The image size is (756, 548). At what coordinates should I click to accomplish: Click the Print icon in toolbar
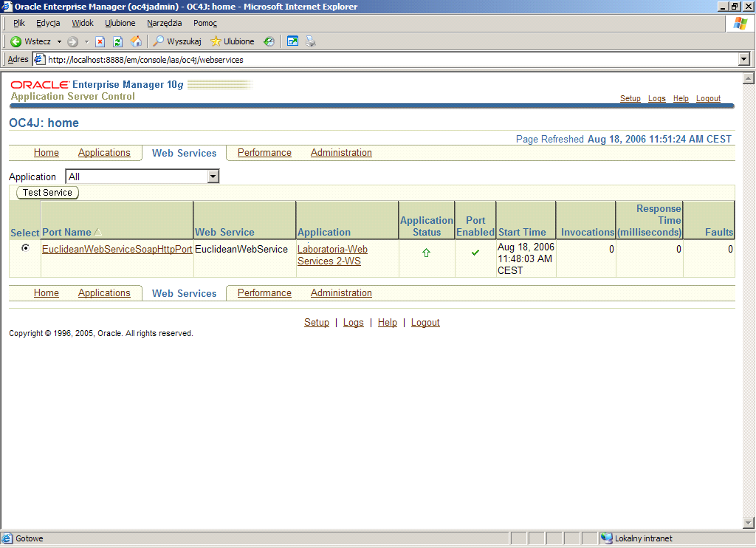[311, 41]
